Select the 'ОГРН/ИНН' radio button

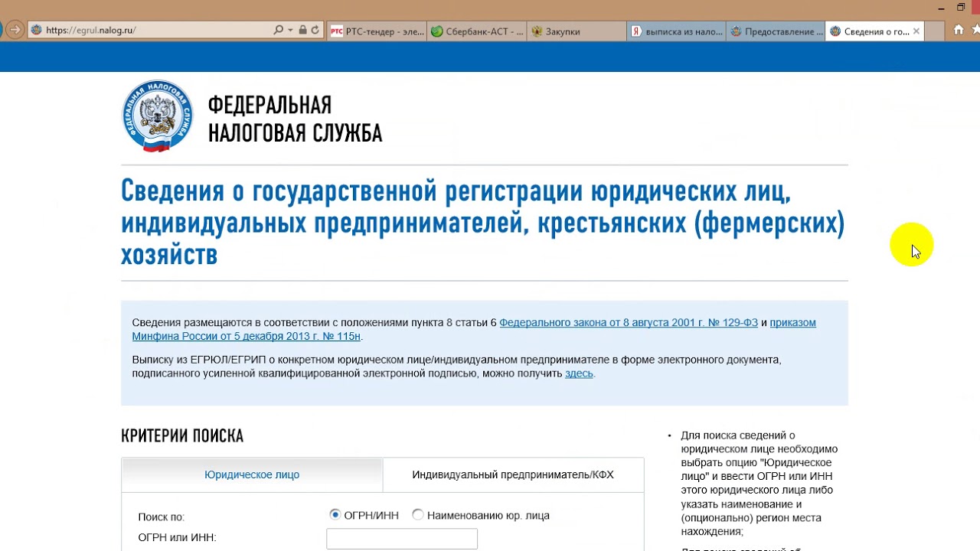(335, 515)
